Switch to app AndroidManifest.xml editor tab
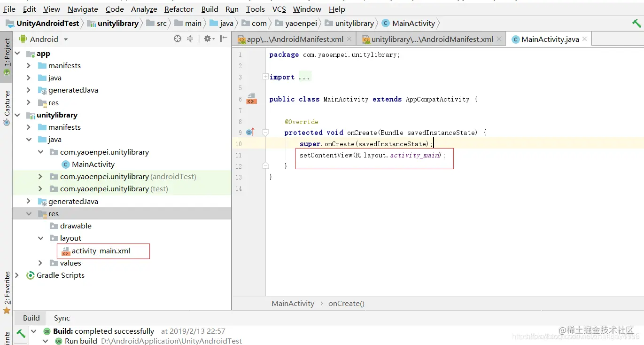The height and width of the screenshot is (345, 644). 295,39
